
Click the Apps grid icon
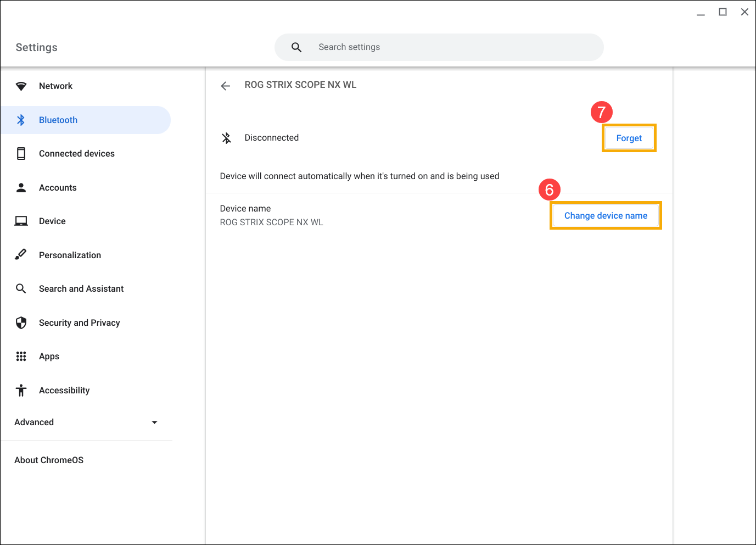21,357
